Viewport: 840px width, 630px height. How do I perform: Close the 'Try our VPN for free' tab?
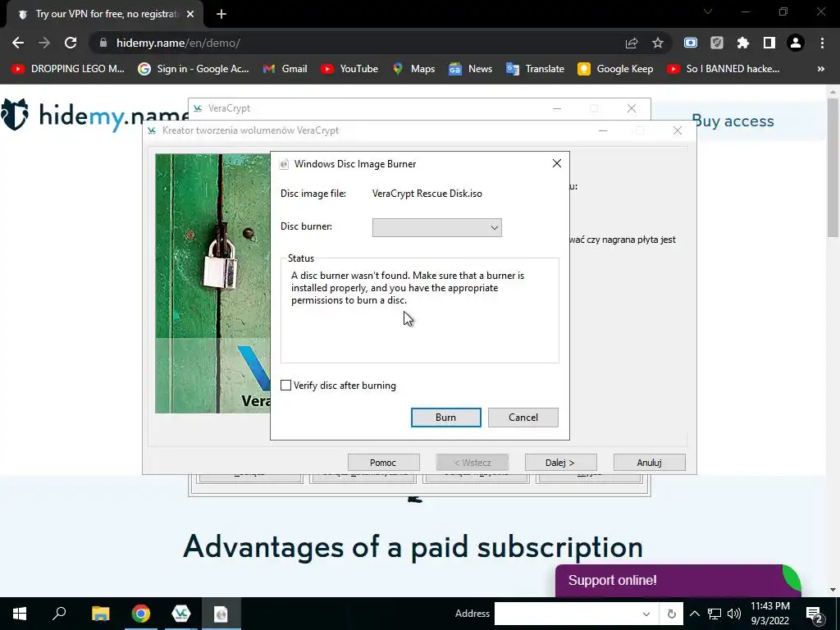click(190, 15)
